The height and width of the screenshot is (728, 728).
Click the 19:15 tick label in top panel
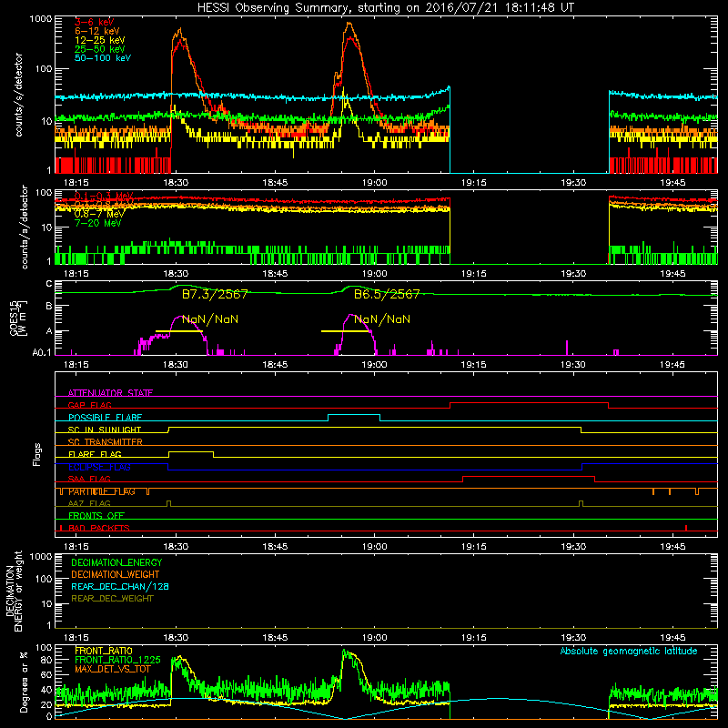click(x=473, y=183)
